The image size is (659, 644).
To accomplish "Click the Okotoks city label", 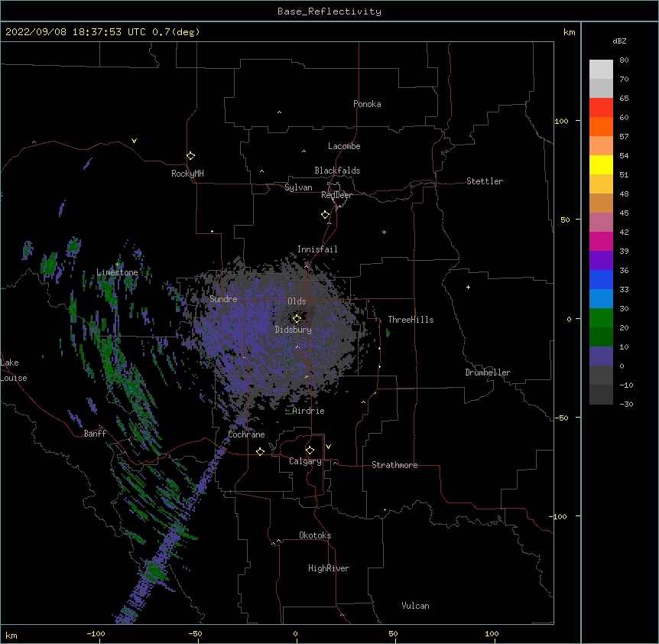I will click(x=315, y=535).
